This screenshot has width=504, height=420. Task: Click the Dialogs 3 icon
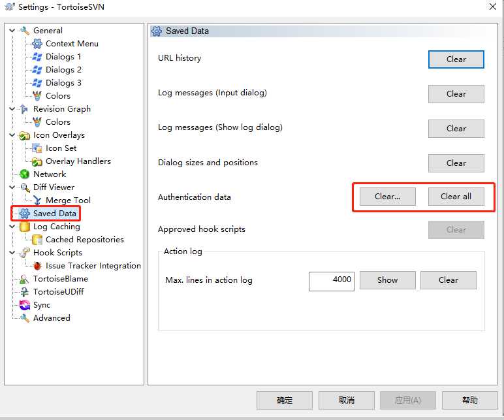coord(37,83)
